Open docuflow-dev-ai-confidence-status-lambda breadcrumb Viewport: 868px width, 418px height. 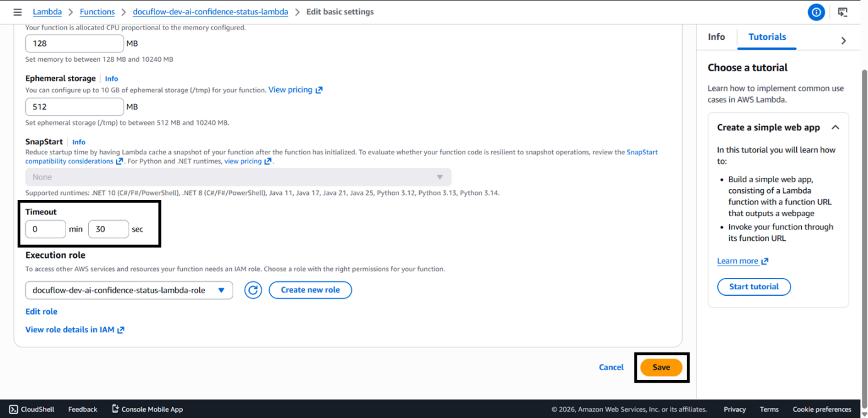(211, 12)
